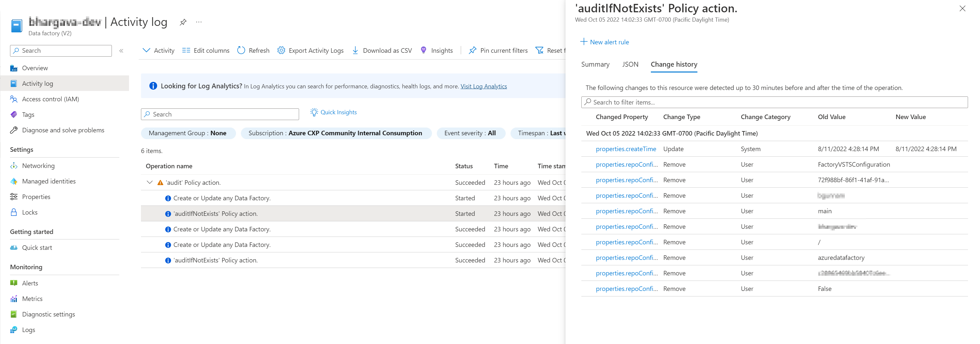980x344 pixels.
Task: Click the Search to filter items field
Action: click(774, 102)
